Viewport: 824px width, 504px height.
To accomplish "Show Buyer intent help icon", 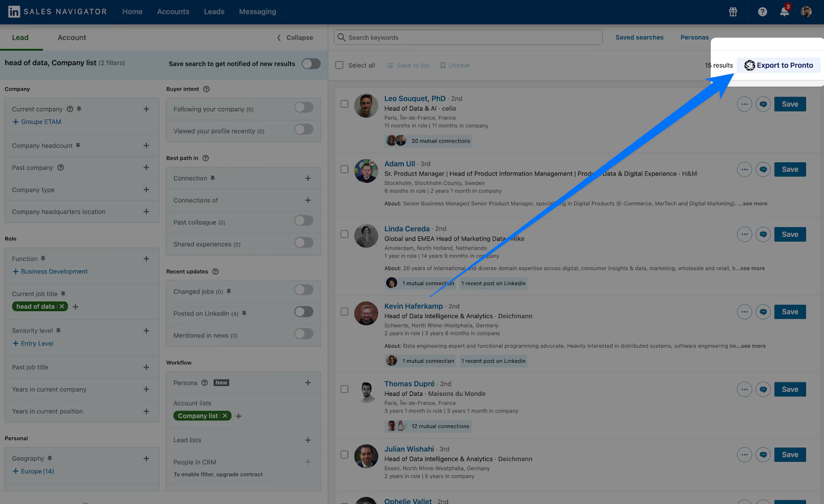I will pos(207,89).
